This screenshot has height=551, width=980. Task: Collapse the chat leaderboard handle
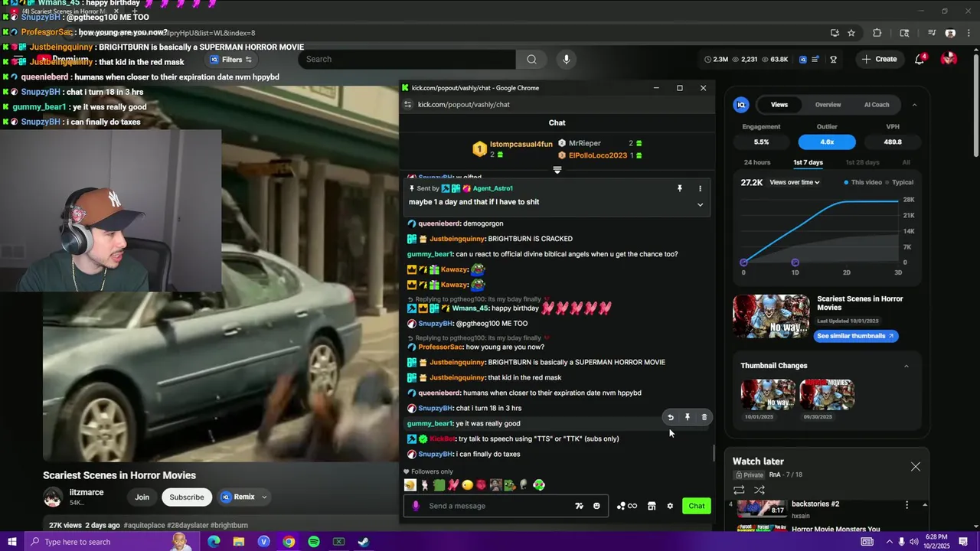tap(557, 170)
